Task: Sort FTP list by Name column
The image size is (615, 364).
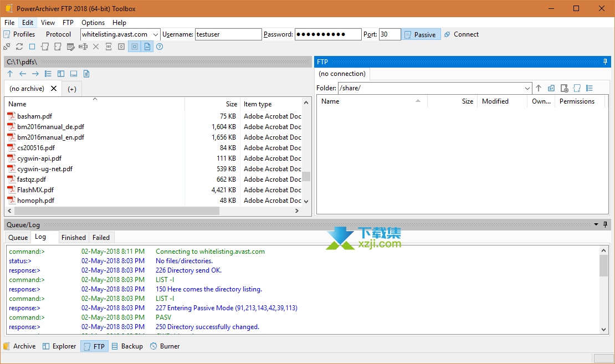Action: pos(372,101)
